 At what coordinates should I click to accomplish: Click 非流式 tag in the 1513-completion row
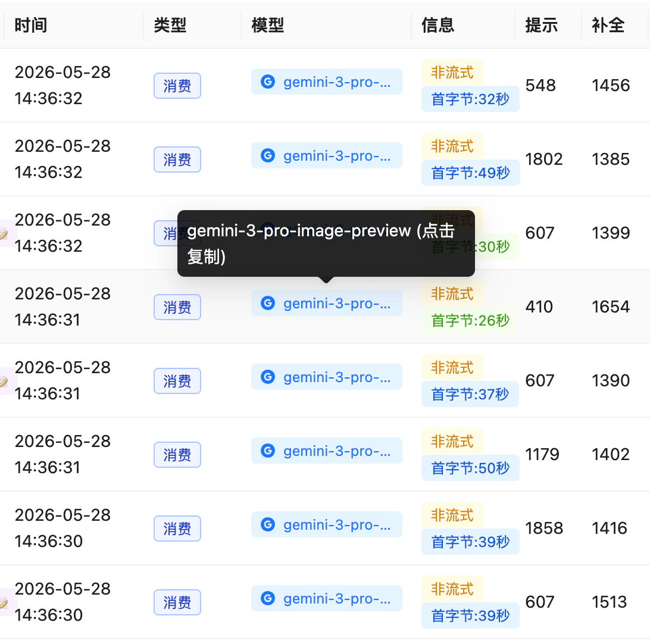452,589
